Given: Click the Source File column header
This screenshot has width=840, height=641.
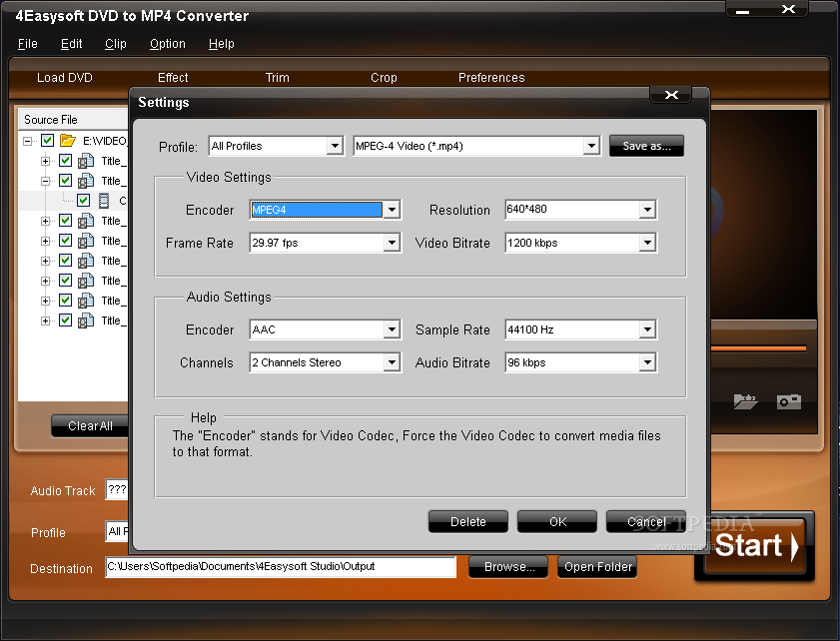Looking at the screenshot, I should click(73, 120).
